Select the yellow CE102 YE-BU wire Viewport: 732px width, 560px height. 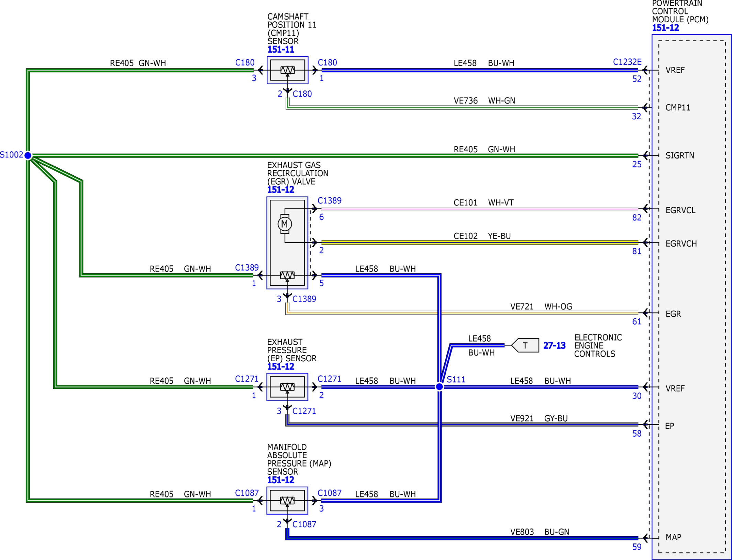pyautogui.click(x=479, y=242)
